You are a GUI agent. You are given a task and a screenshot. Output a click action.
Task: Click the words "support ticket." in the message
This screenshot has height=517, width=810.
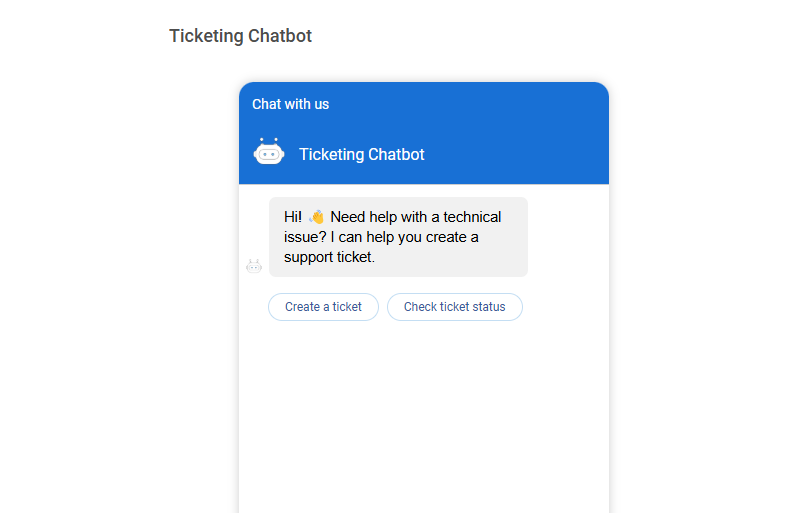coord(329,257)
